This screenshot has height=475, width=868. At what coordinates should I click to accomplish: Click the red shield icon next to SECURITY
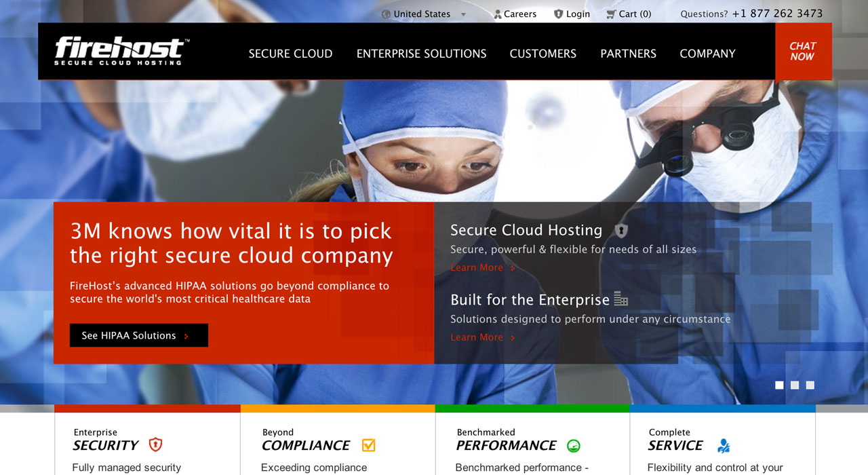(x=156, y=445)
